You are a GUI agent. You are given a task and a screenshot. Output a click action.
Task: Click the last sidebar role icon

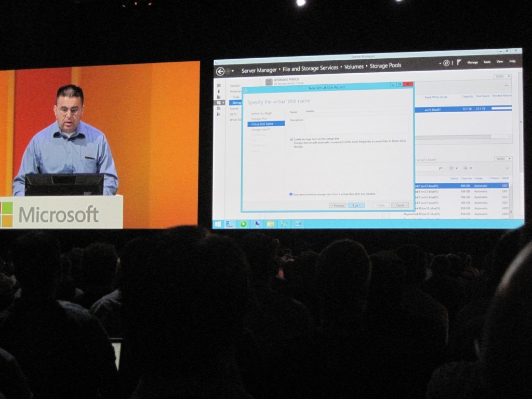(x=219, y=114)
